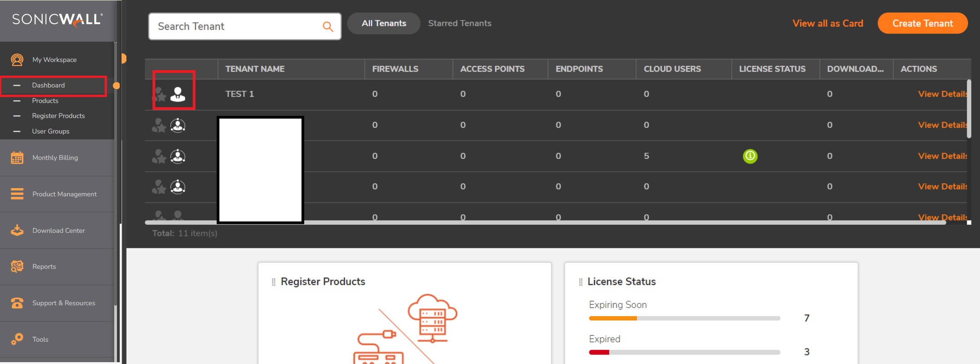Select User Groups sidebar item

coord(51,131)
